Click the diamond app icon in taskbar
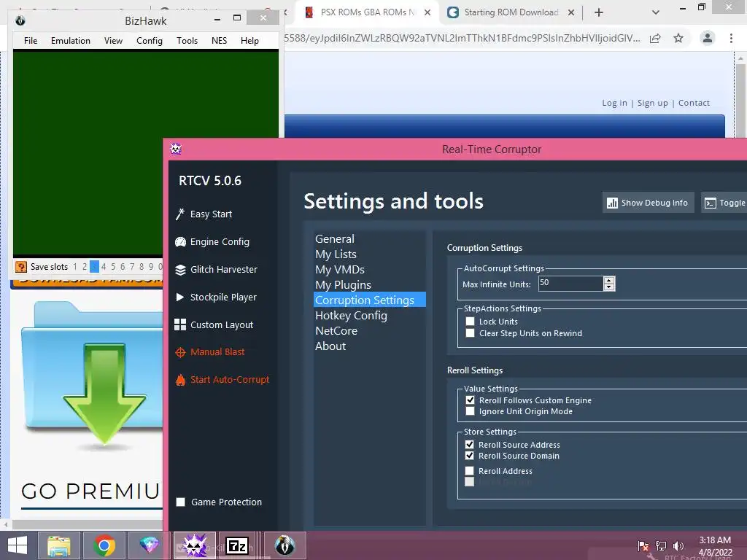The width and height of the screenshot is (747, 560). 149,545
